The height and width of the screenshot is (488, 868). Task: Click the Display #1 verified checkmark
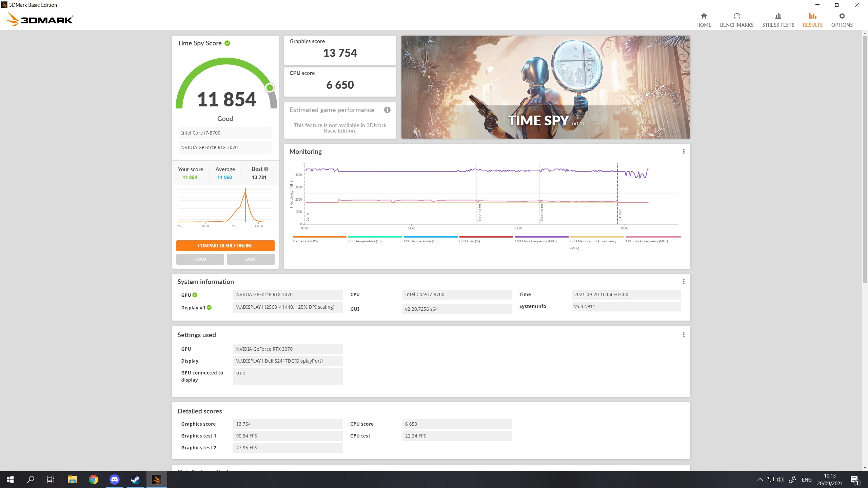209,307
